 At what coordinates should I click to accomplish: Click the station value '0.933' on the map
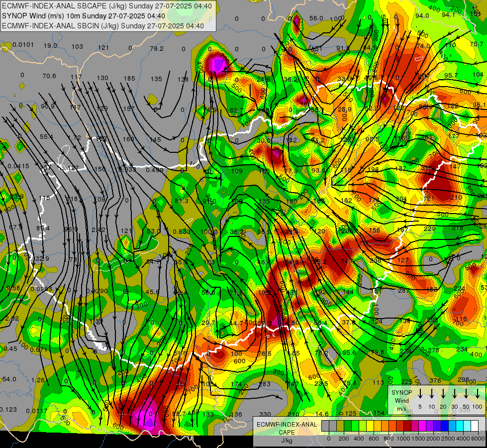[127, 169]
